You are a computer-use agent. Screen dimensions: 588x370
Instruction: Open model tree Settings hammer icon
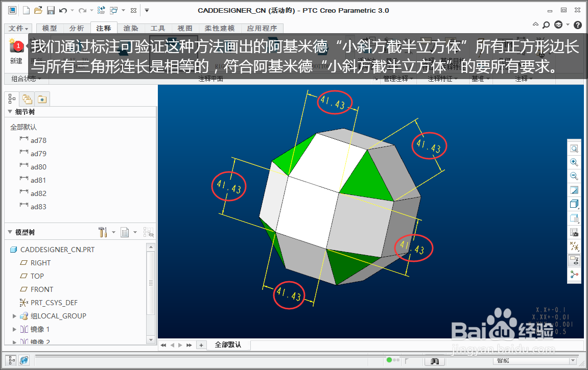click(103, 232)
